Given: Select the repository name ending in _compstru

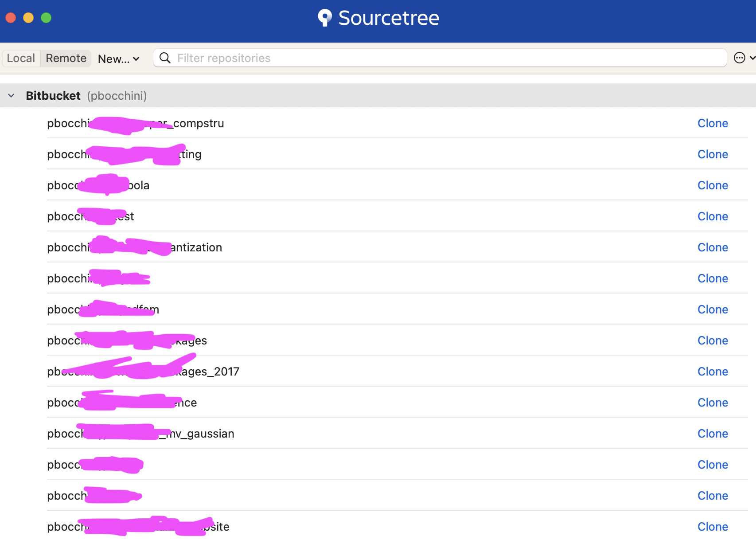Looking at the screenshot, I should [136, 123].
